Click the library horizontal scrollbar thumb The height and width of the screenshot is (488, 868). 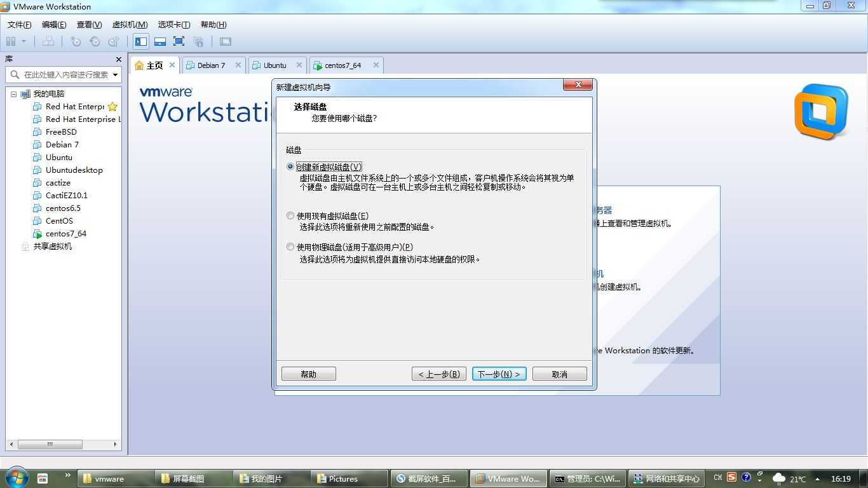(50, 444)
